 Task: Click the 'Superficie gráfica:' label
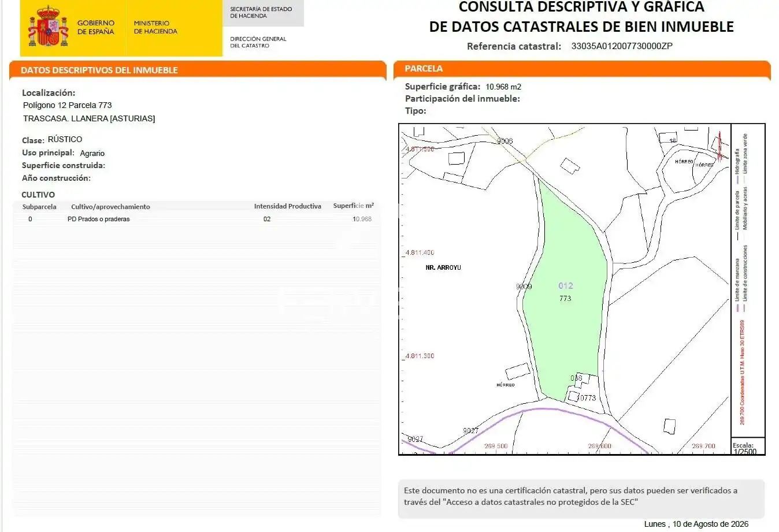point(443,86)
